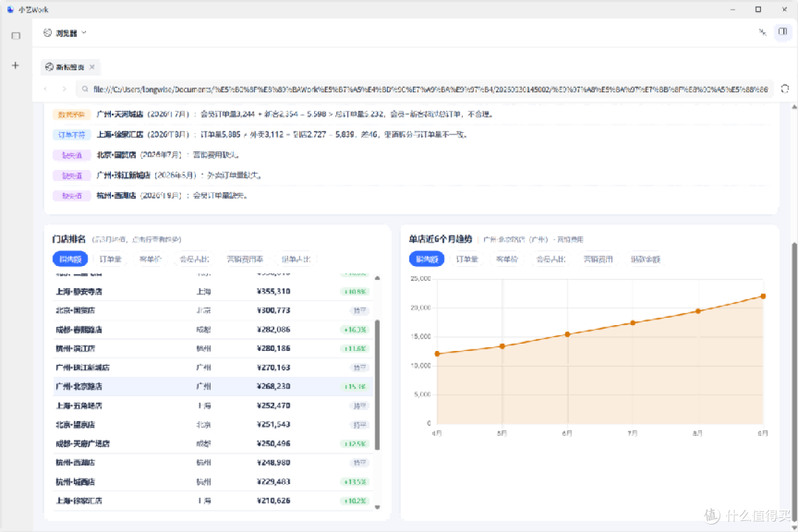
Task: Select the 上海·徐家汇店 ranking row
Action: click(213, 501)
